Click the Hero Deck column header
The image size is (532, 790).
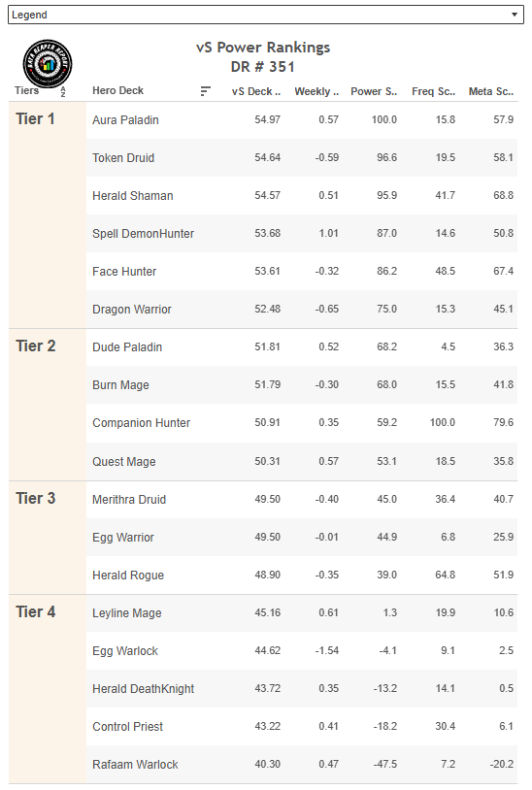point(117,90)
